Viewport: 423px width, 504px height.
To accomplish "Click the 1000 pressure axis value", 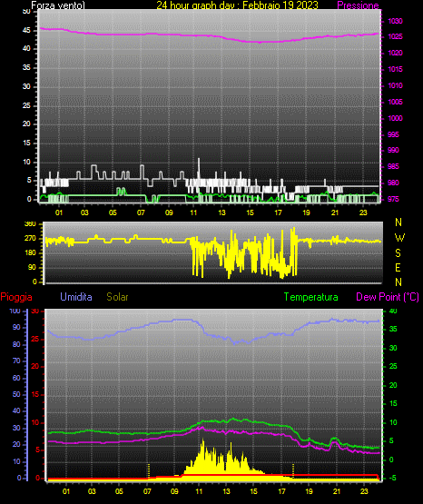I will 395,118.
